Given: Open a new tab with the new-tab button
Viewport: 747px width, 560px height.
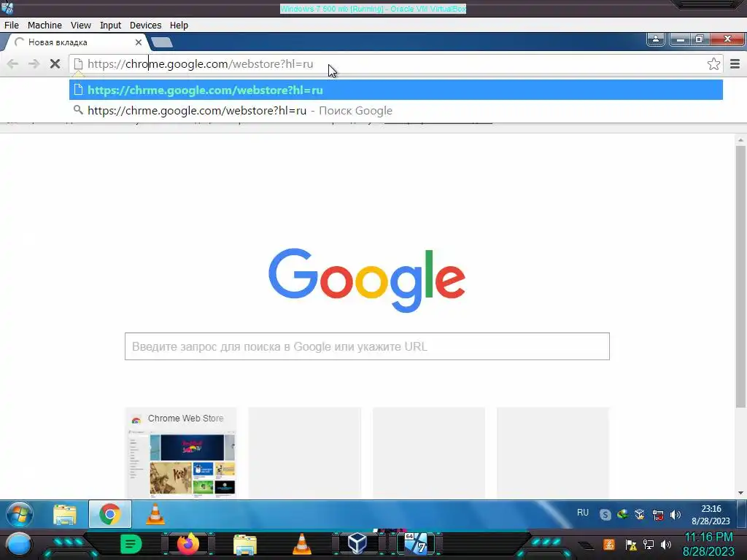Looking at the screenshot, I should point(162,42).
